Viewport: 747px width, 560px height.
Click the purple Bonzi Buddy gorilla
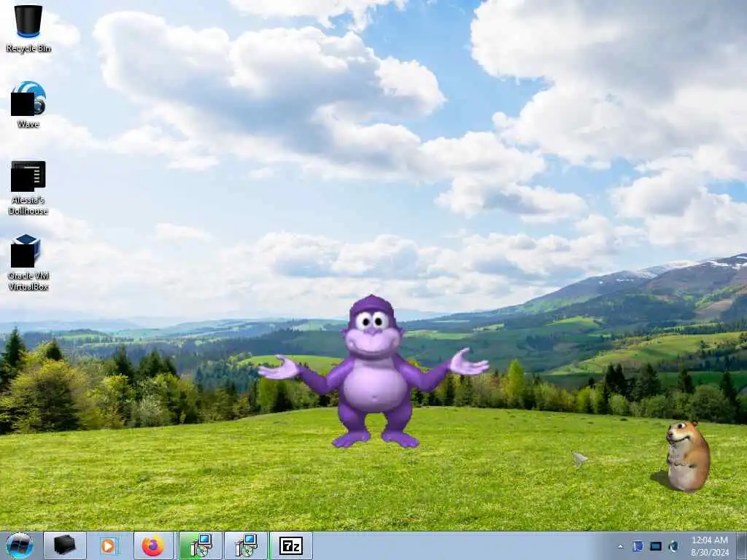(373, 371)
